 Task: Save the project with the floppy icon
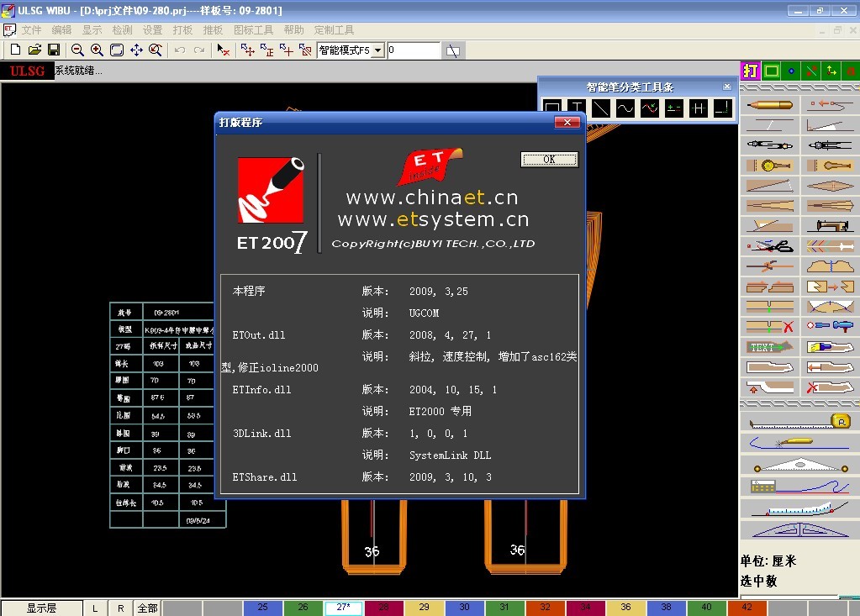pyautogui.click(x=54, y=50)
